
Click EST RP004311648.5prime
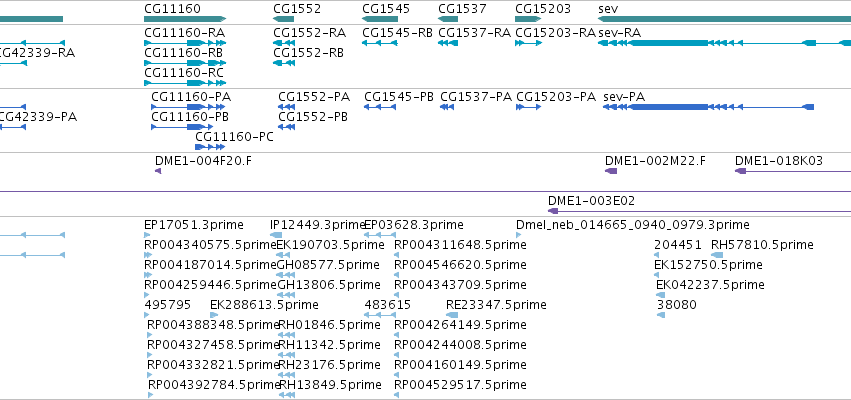(460, 245)
